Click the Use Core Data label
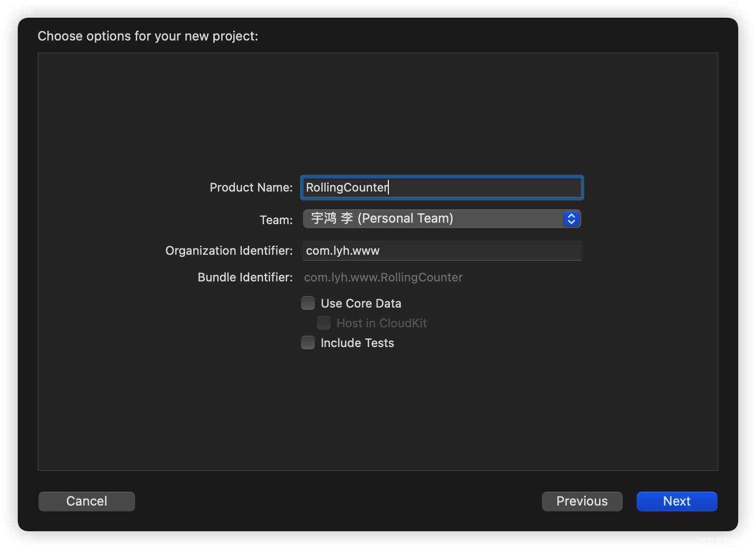This screenshot has width=756, height=549. click(x=361, y=304)
